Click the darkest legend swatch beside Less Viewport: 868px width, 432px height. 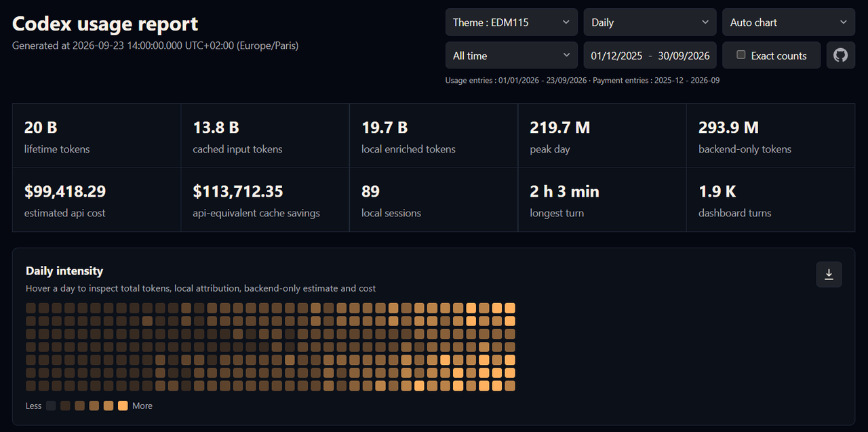click(51, 406)
